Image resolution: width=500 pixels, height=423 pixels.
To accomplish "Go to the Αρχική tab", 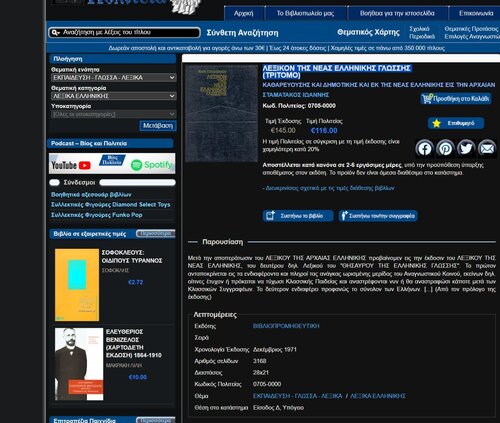I will (244, 13).
